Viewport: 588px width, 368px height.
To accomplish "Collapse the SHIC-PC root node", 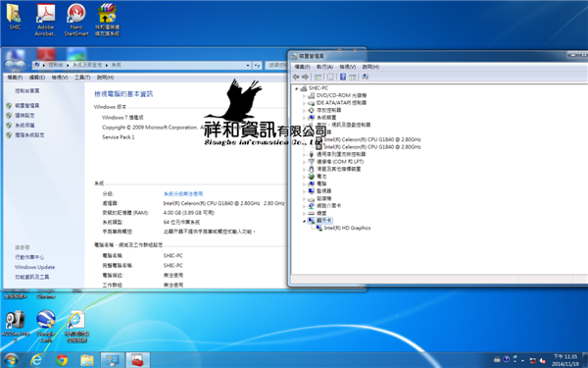I will (x=296, y=88).
